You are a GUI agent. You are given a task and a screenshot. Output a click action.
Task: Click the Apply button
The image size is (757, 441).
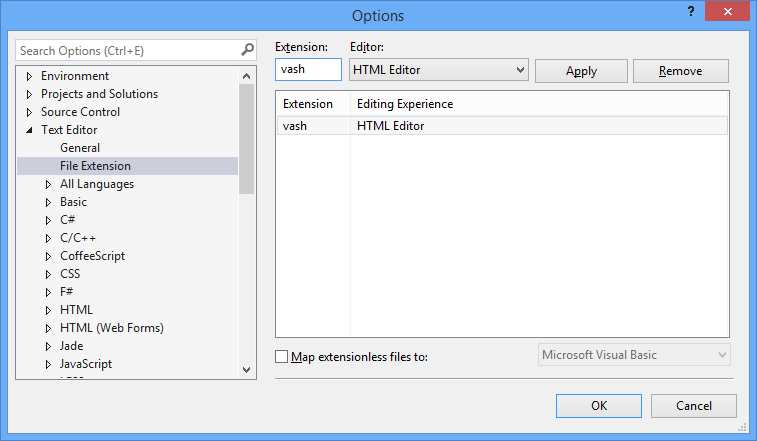[x=581, y=71]
